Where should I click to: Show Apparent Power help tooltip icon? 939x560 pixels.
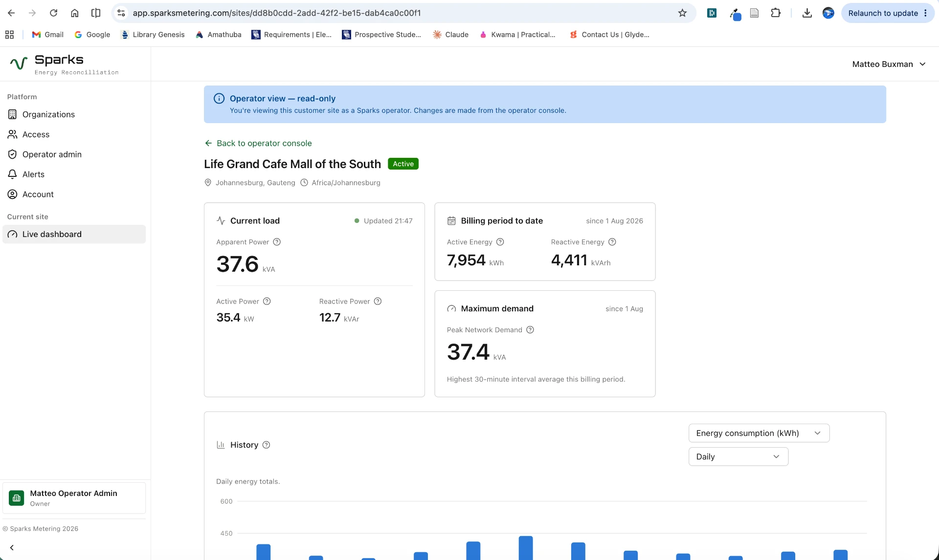(277, 242)
